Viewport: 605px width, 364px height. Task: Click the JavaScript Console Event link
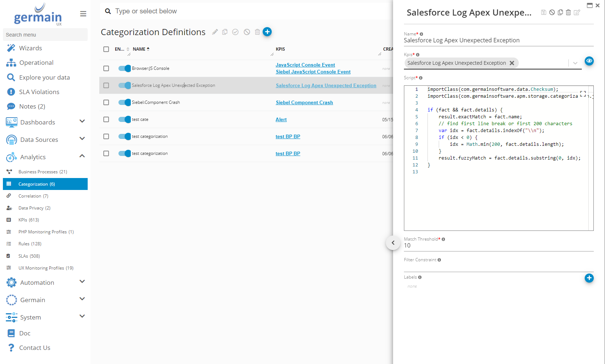tap(305, 64)
